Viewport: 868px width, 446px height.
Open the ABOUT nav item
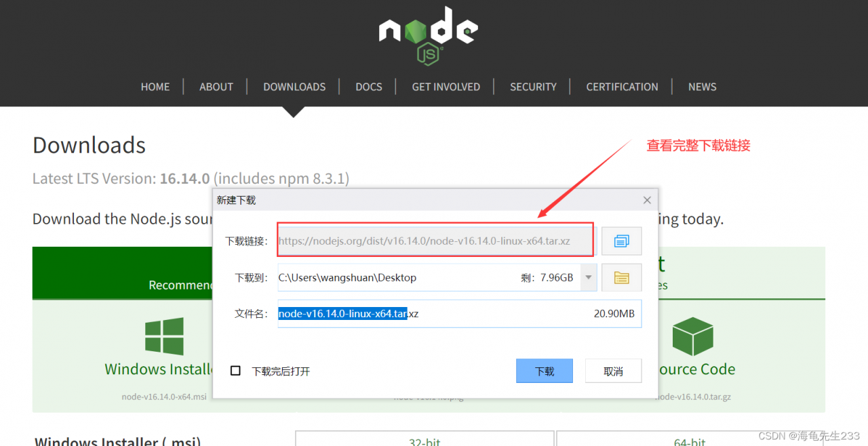click(x=216, y=87)
